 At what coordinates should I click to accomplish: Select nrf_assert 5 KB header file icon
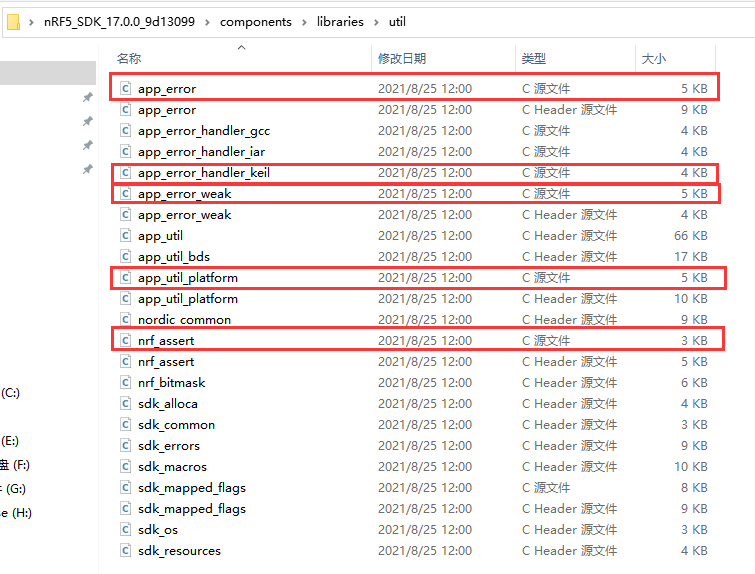click(125, 362)
